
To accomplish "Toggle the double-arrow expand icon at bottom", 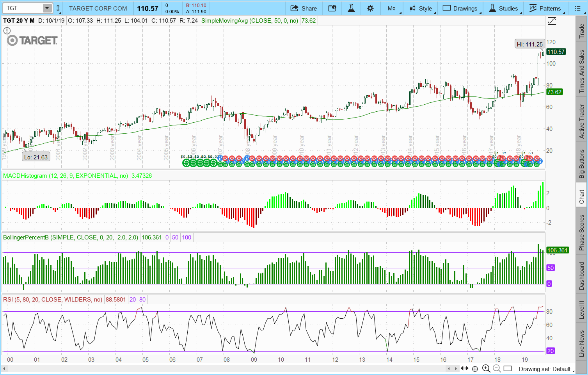I will [464, 368].
